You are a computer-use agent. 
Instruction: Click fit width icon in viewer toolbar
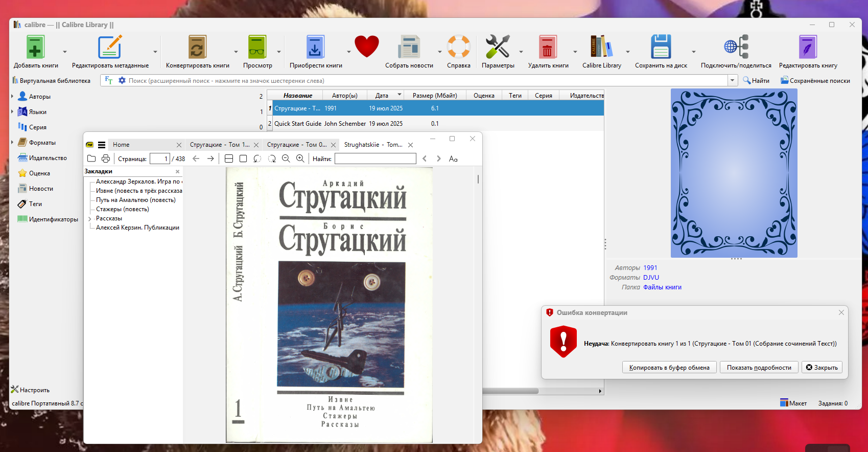[229, 159]
